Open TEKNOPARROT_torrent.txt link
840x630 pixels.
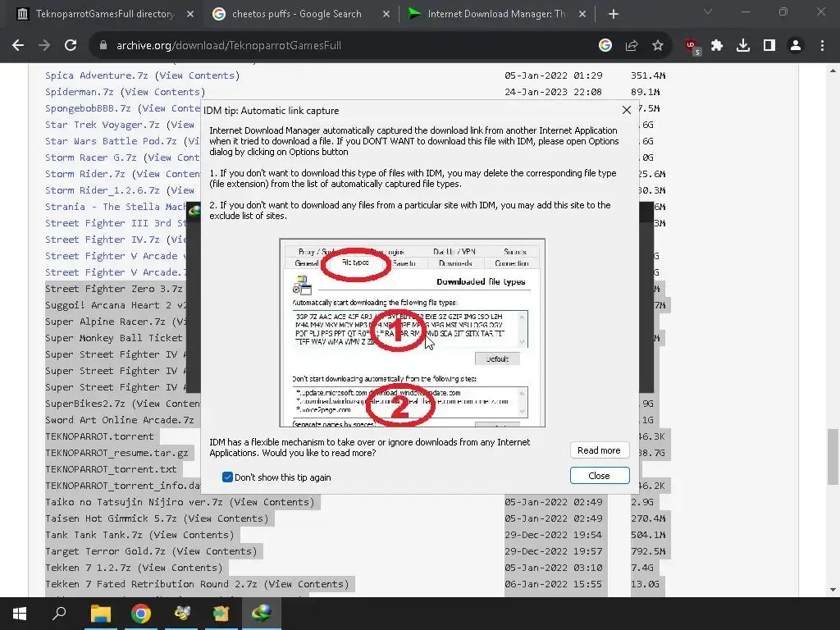coord(111,469)
